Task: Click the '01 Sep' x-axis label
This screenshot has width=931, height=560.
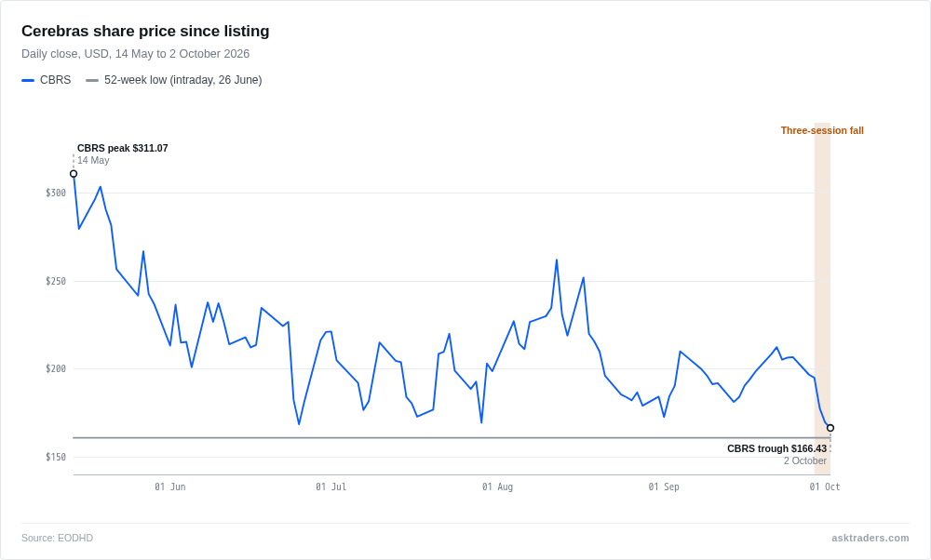Action: tap(664, 487)
